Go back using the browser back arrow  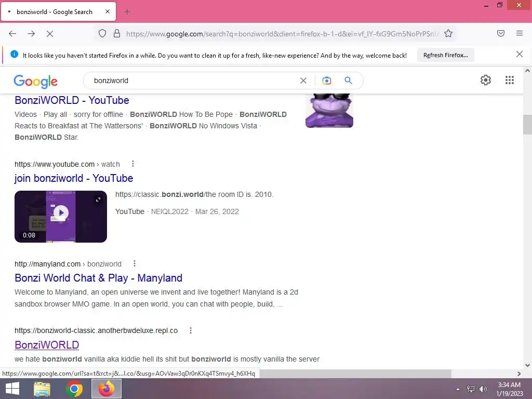pyautogui.click(x=12, y=34)
